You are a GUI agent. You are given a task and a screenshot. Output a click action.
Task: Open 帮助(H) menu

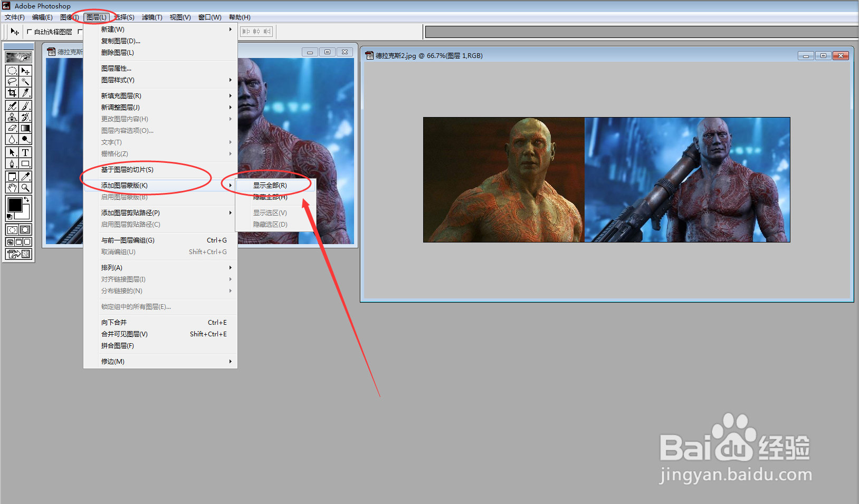point(240,17)
